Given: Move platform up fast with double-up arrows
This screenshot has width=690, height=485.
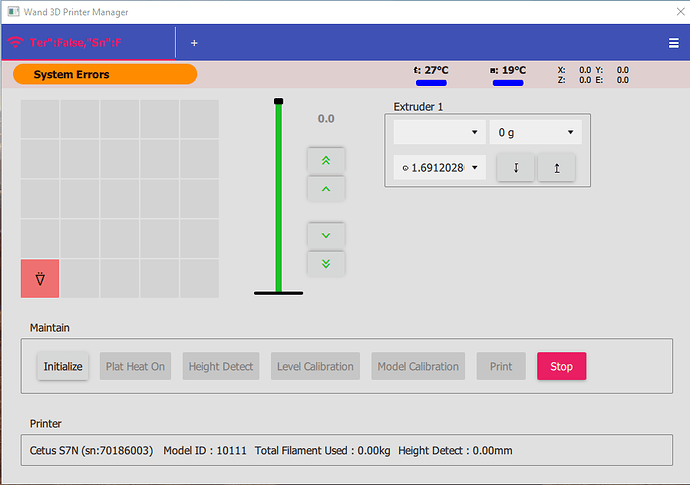Looking at the screenshot, I should (326, 160).
